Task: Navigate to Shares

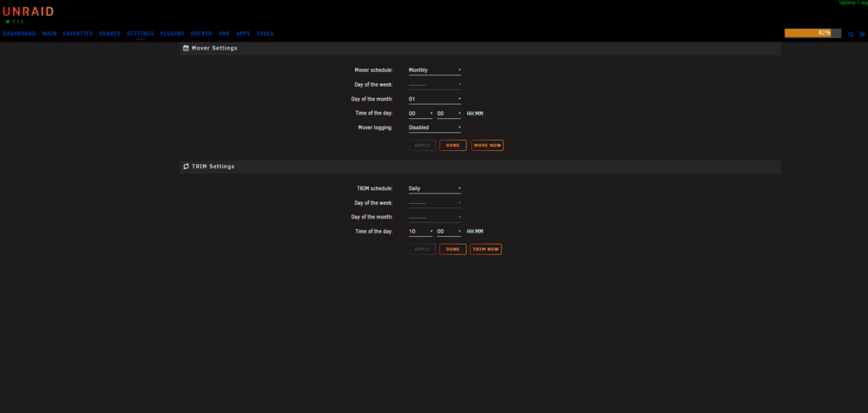Action: [109, 34]
